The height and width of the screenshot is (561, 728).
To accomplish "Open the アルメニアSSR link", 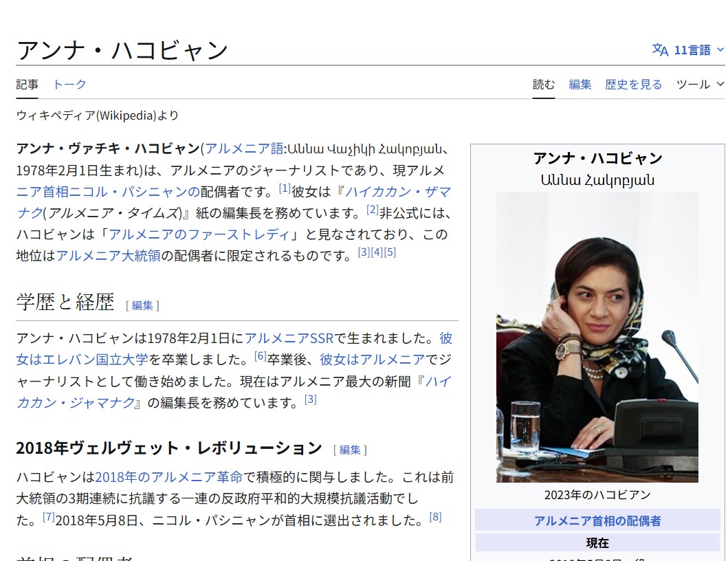I will coord(289,338).
